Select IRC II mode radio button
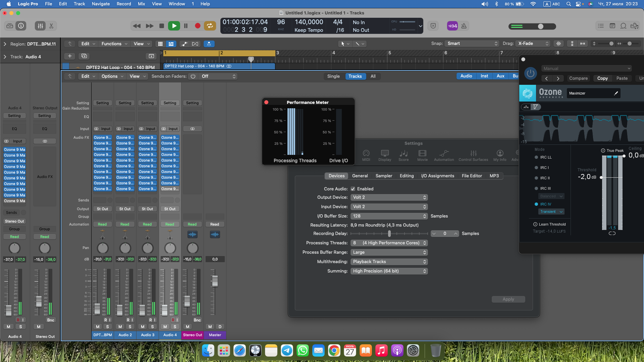 (x=536, y=178)
